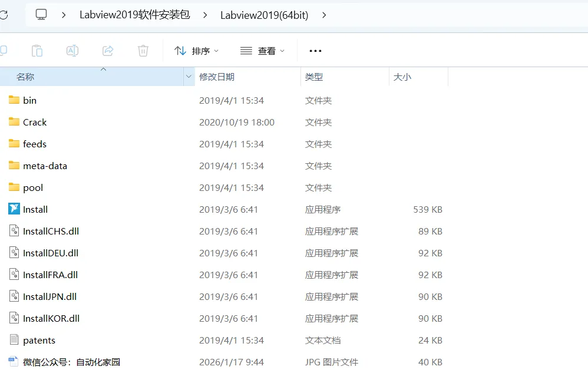588x373 pixels.
Task: Open the 名称 column filter dropdown arrow
Action: coord(189,77)
